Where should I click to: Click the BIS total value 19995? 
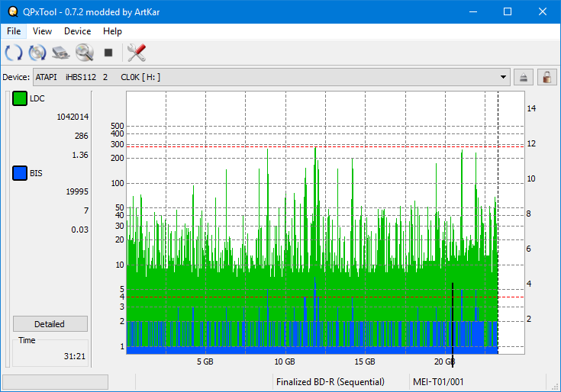(x=77, y=191)
